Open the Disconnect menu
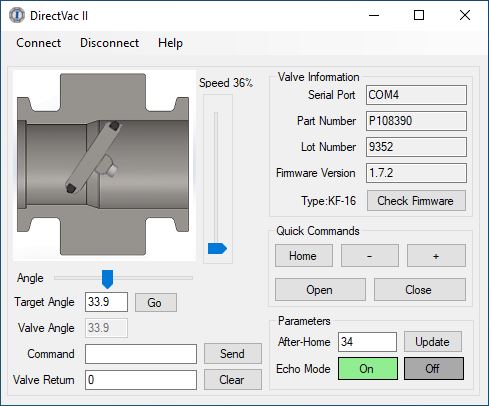This screenshot has width=489, height=406. coord(109,43)
